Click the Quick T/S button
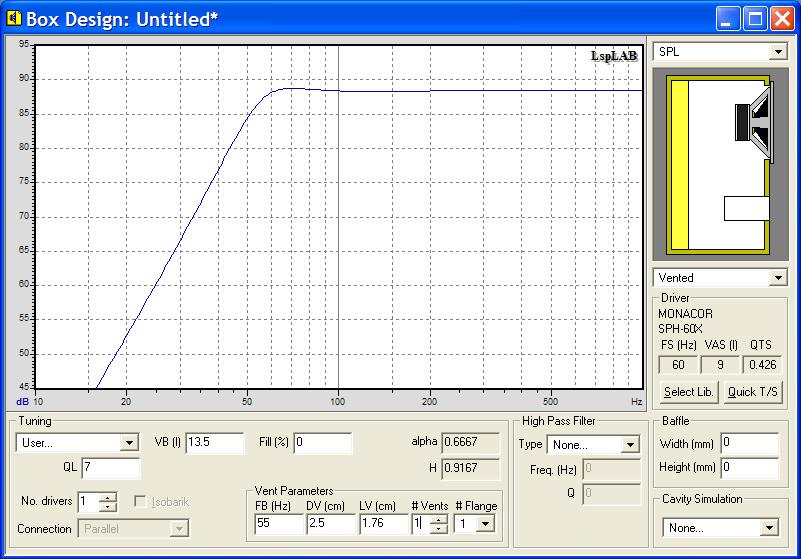 click(x=752, y=392)
